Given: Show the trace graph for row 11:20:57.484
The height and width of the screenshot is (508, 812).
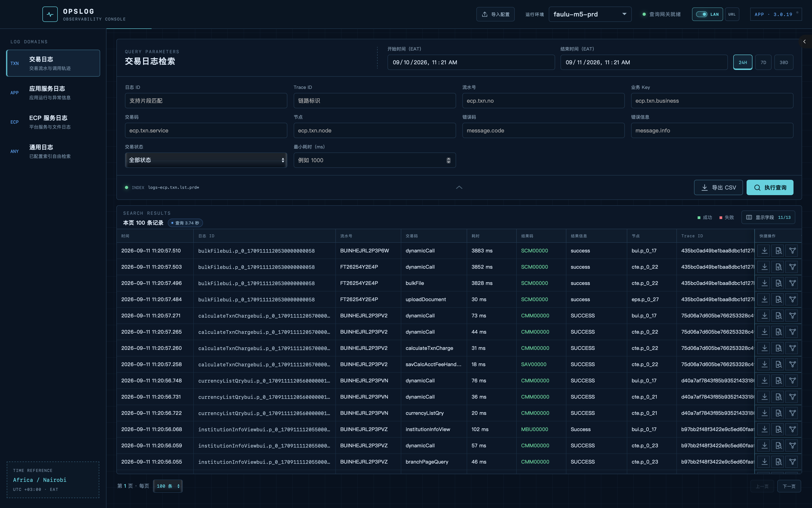Looking at the screenshot, I should click(792, 299).
